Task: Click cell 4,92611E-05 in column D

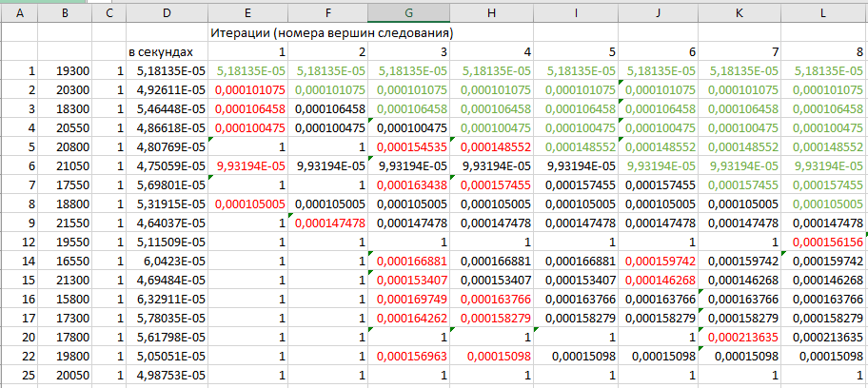Action: 168,89
